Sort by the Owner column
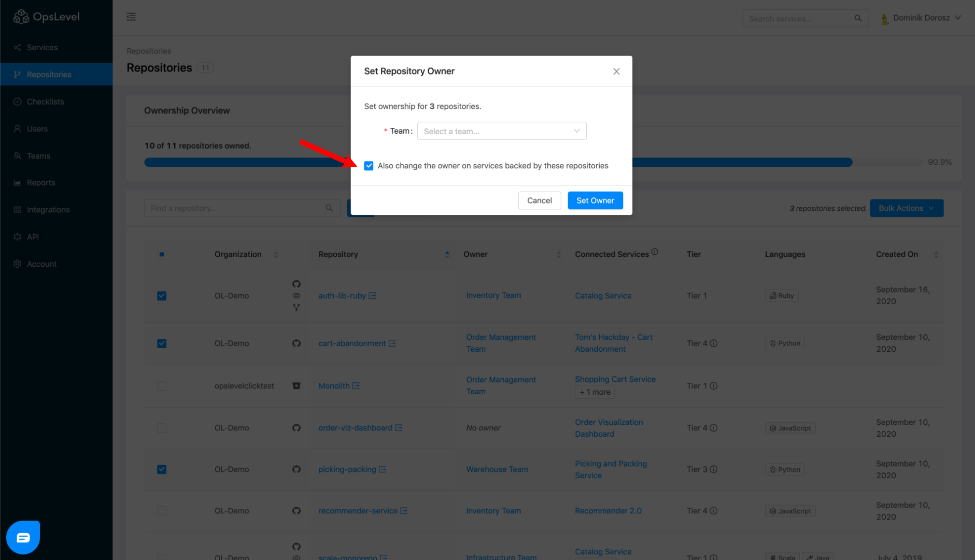Screen dimensions: 975x560 [558, 254]
